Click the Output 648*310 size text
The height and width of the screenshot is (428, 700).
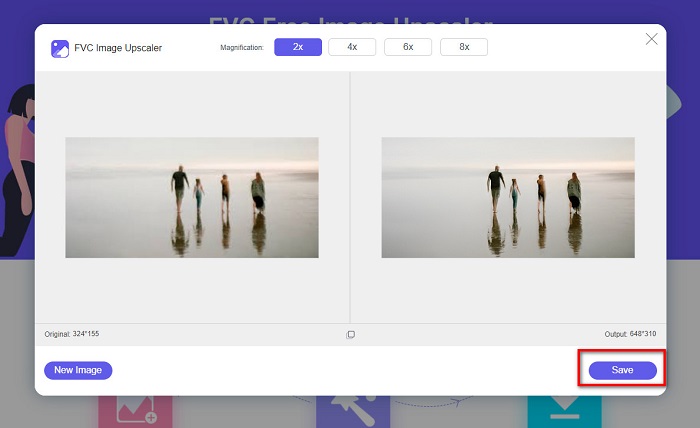pyautogui.click(x=630, y=334)
